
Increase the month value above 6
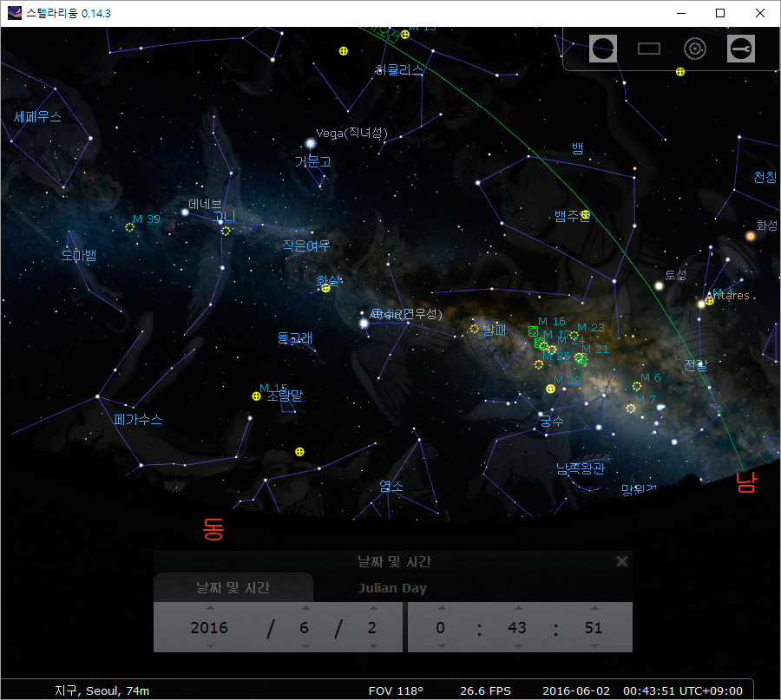tap(305, 608)
